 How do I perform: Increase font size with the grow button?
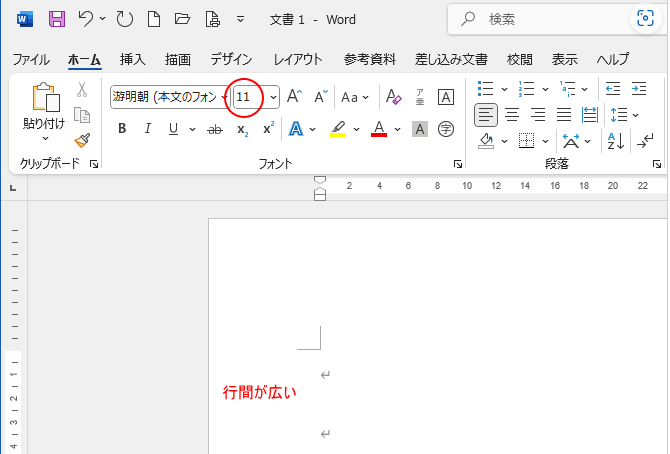[x=294, y=97]
